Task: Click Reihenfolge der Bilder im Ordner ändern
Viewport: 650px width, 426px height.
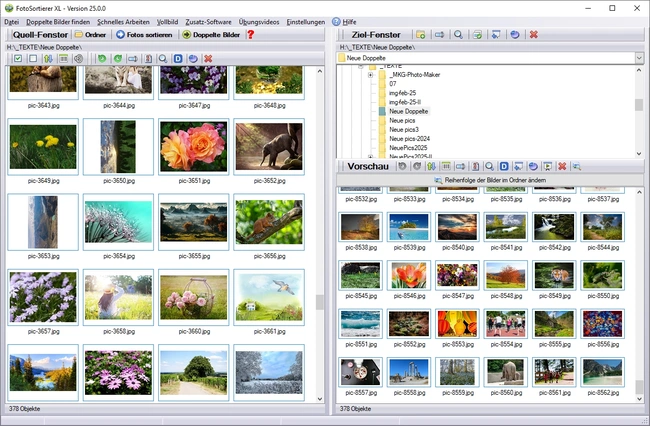Action: point(490,180)
